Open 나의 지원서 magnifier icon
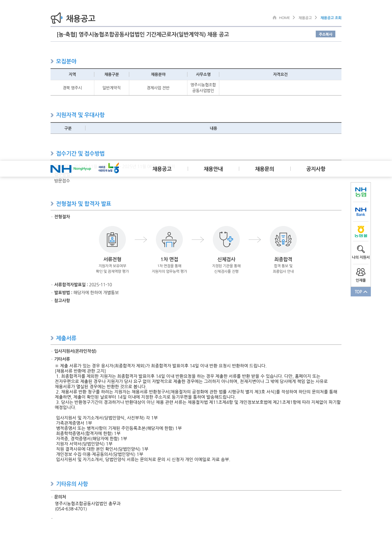392x542 pixels. 361,249
